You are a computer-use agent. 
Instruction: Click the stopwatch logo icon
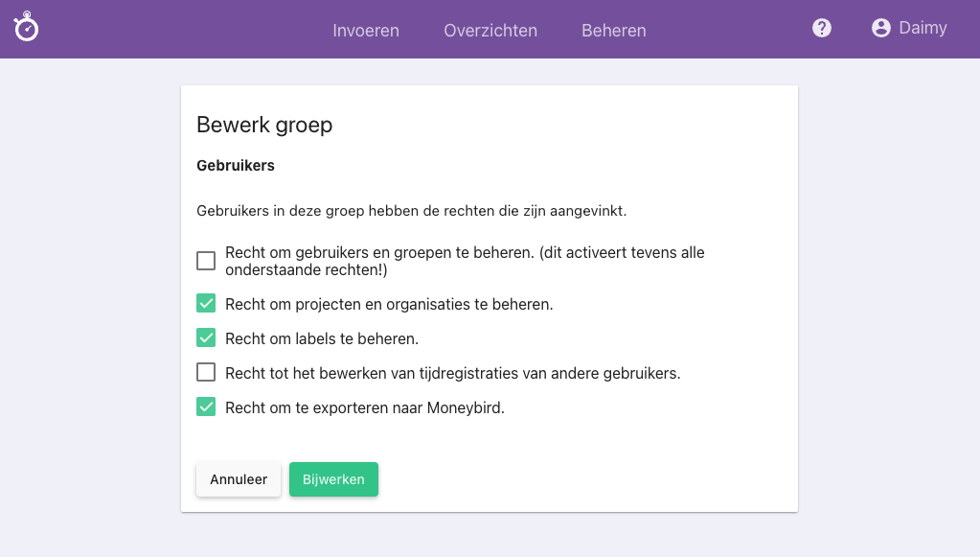pyautogui.click(x=27, y=28)
